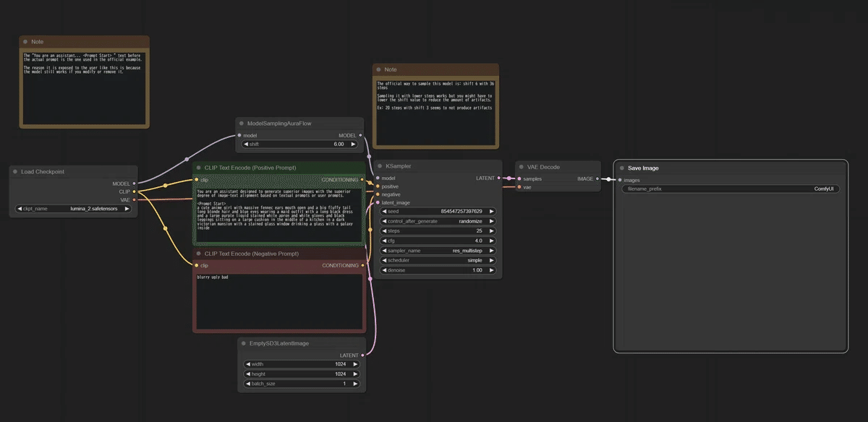
Task: Click the vae input socket on VAE Decode
Action: point(519,187)
